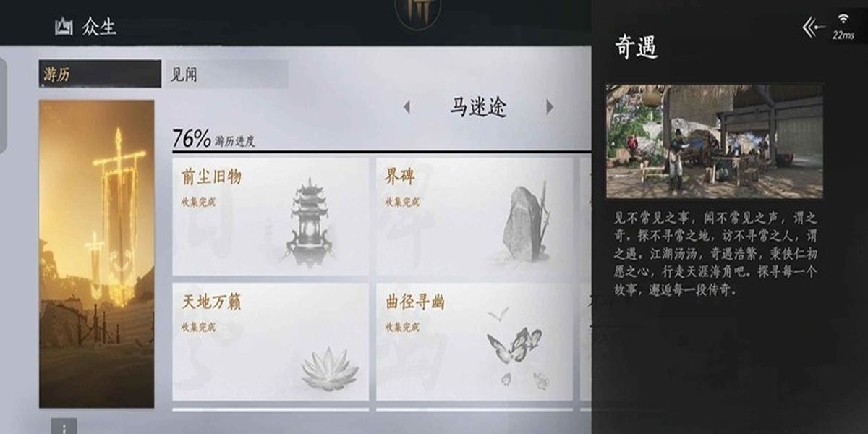Screen dimensions: 868x434
Task: Click the pagoda icon on 前尘旧物 card
Action: click(309, 224)
